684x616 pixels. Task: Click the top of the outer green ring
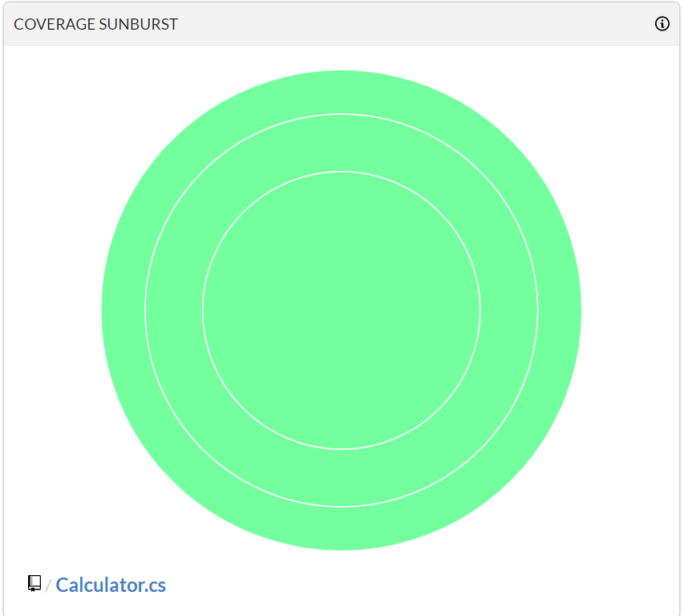(342, 91)
